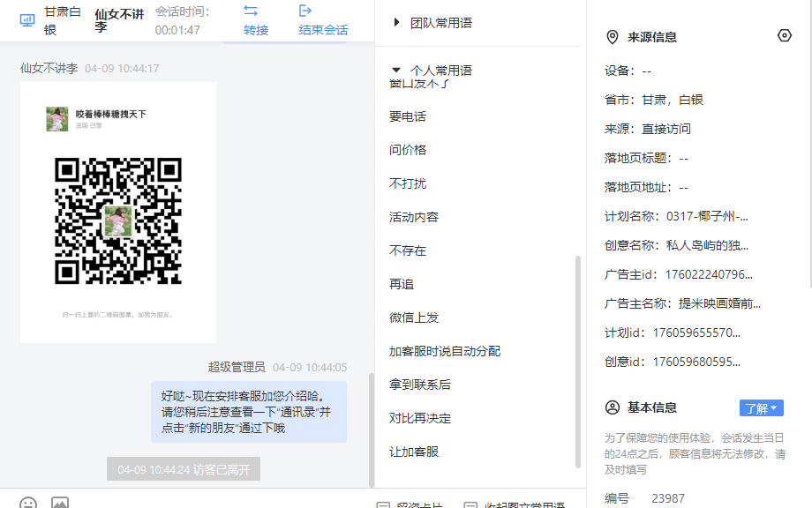Click the sender name 仙女不讲李 above QR message
The image size is (812, 508).
[49, 68]
